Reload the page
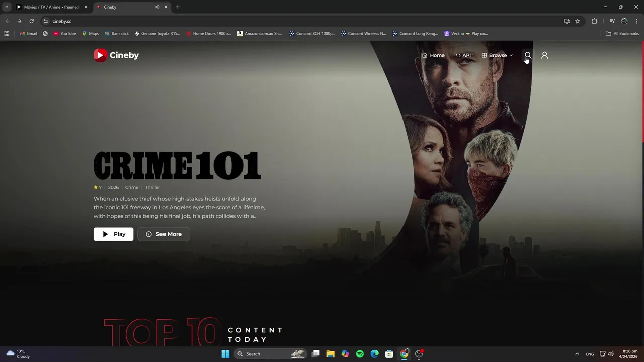This screenshot has width=644, height=362. click(x=31, y=21)
